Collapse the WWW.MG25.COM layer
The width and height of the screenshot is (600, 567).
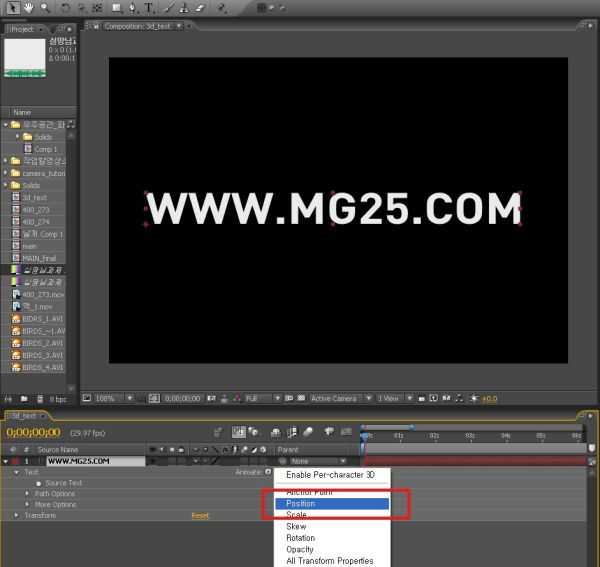5,461
